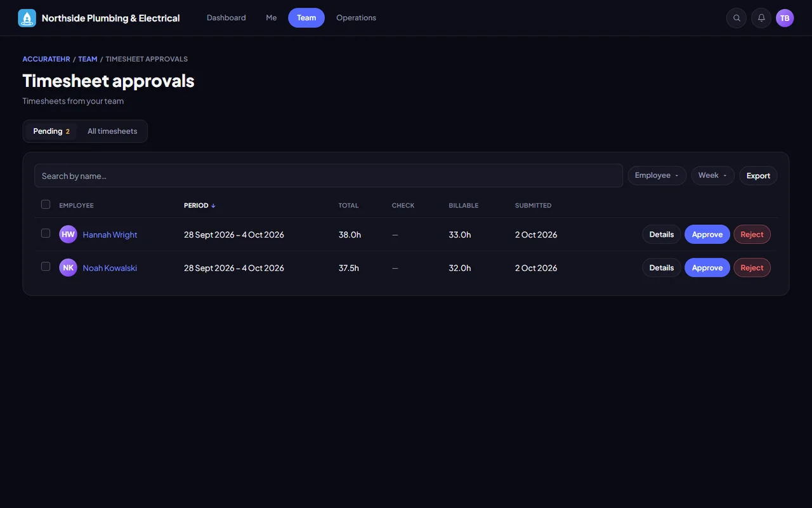Click the Northside Plumbing & Electrical logo icon
Viewport: 812px width, 508px height.
coord(27,18)
